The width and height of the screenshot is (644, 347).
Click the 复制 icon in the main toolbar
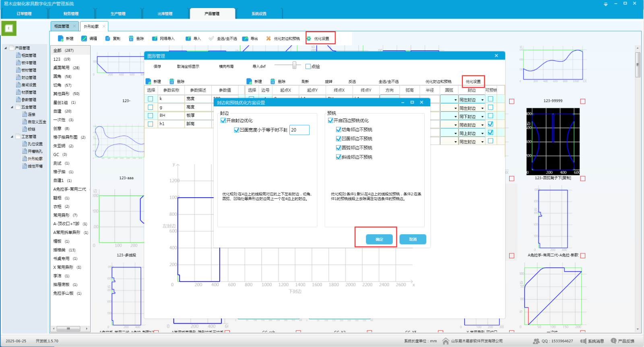point(108,39)
